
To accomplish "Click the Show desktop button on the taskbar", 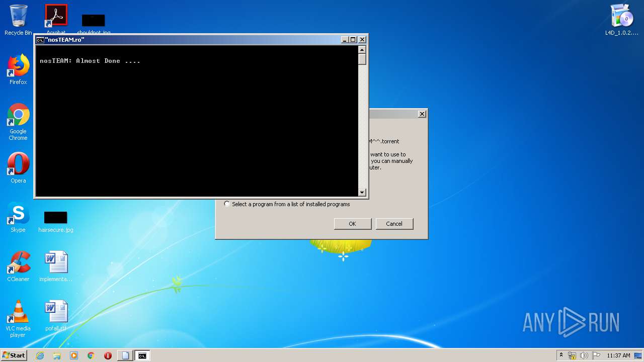I will pos(639,355).
